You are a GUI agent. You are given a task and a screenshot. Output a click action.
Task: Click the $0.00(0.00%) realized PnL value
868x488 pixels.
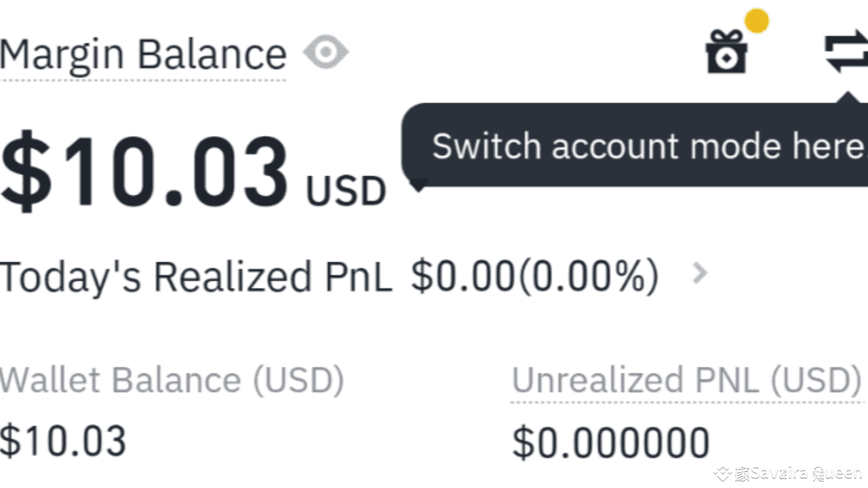pos(534,276)
